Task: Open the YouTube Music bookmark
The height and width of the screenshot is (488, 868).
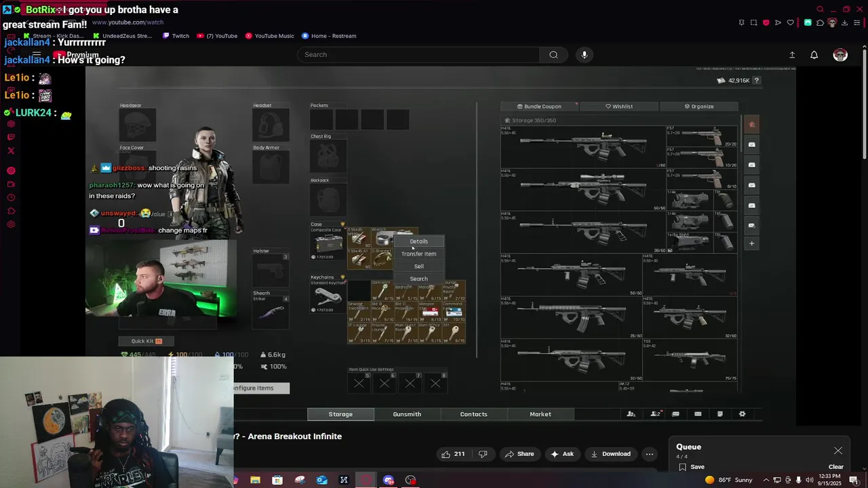Action: (x=269, y=36)
